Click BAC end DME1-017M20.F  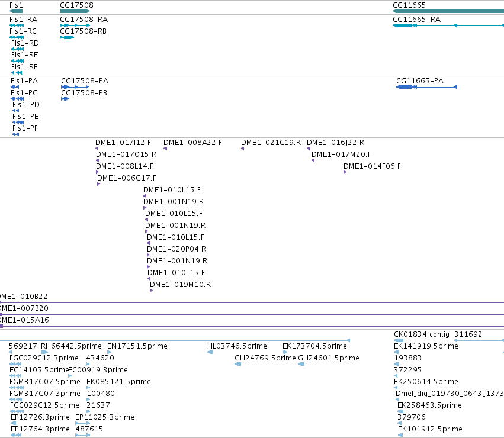pyautogui.click(x=341, y=154)
